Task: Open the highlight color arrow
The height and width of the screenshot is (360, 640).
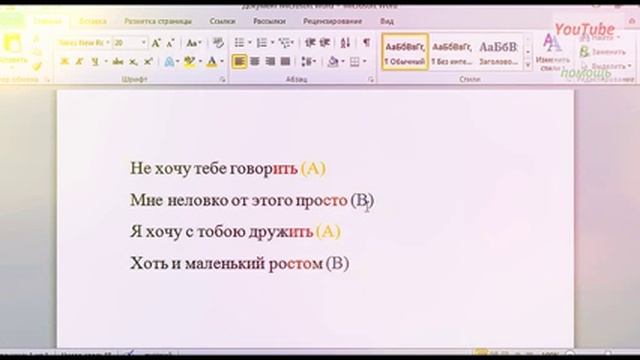Action: [x=200, y=62]
